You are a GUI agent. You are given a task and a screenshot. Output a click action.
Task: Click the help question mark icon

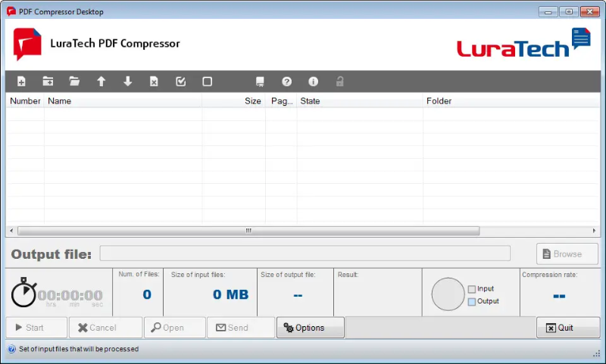tap(287, 82)
